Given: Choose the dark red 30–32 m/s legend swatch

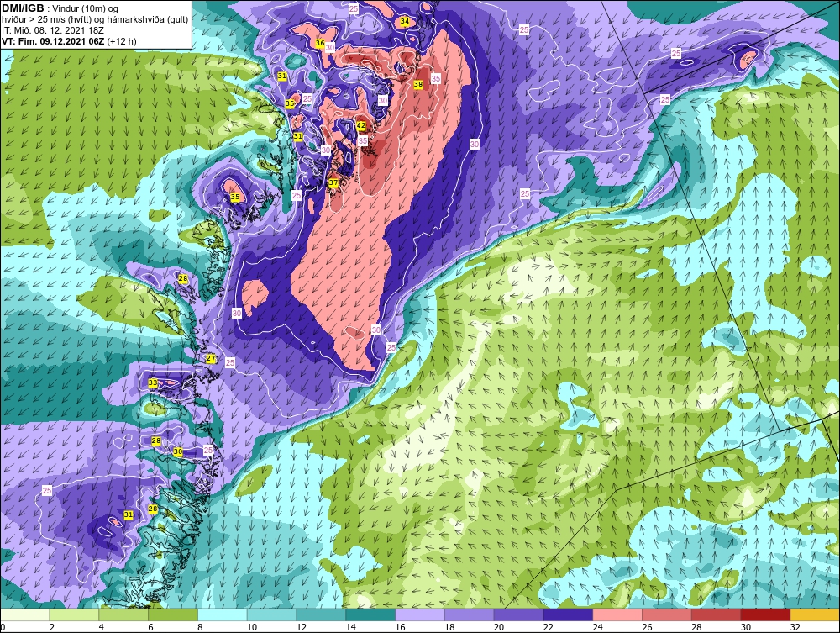Looking at the screenshot, I should click(765, 615).
